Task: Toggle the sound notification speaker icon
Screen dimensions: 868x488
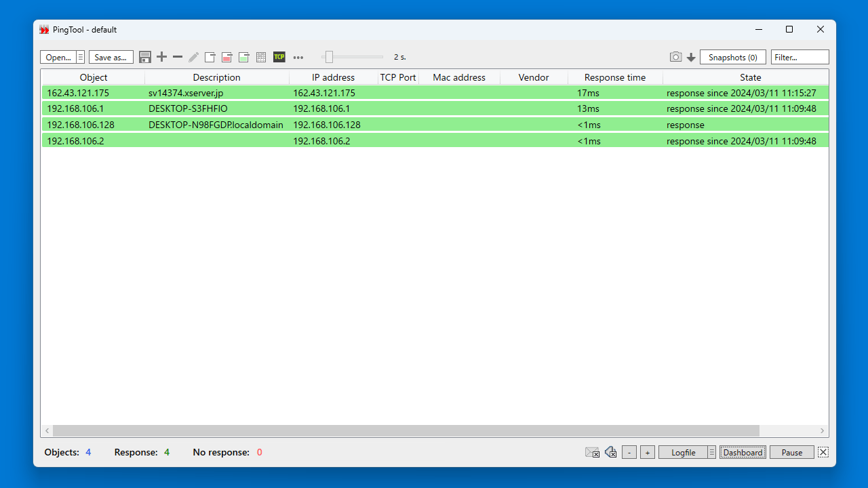Action: 611,452
